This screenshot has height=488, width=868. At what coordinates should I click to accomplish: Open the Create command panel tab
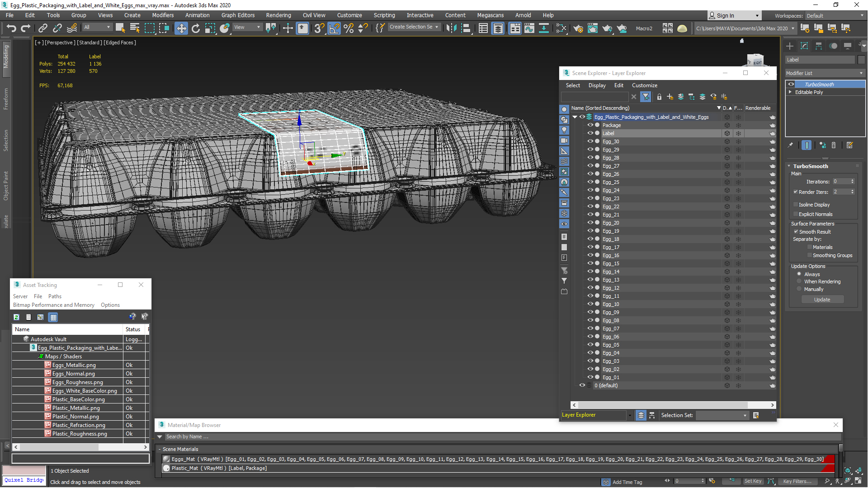(790, 46)
